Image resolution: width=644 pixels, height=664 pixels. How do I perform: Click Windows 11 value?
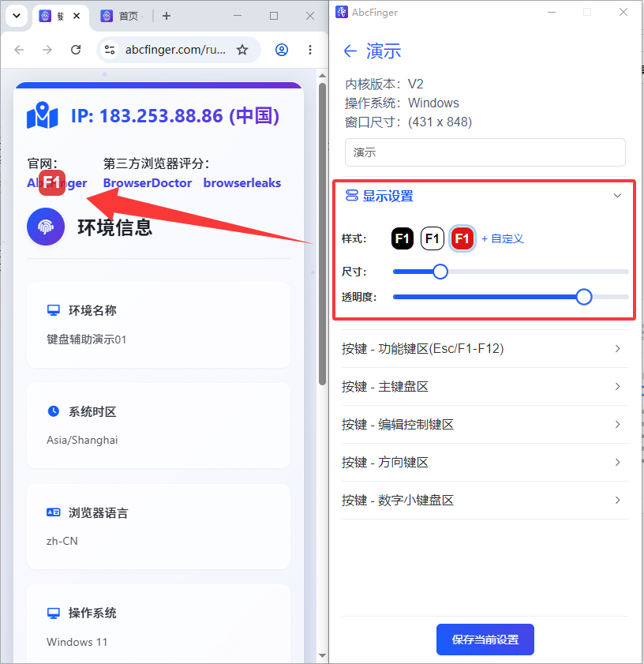[x=77, y=642]
